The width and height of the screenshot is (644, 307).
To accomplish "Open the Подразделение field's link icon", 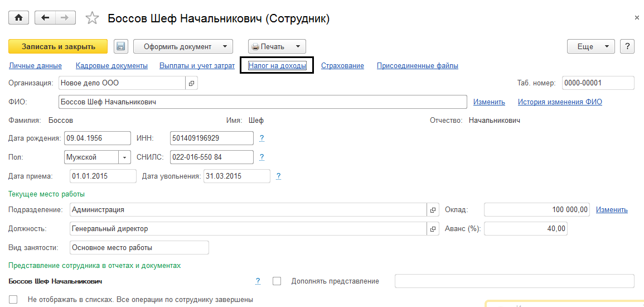I will pos(433,210).
